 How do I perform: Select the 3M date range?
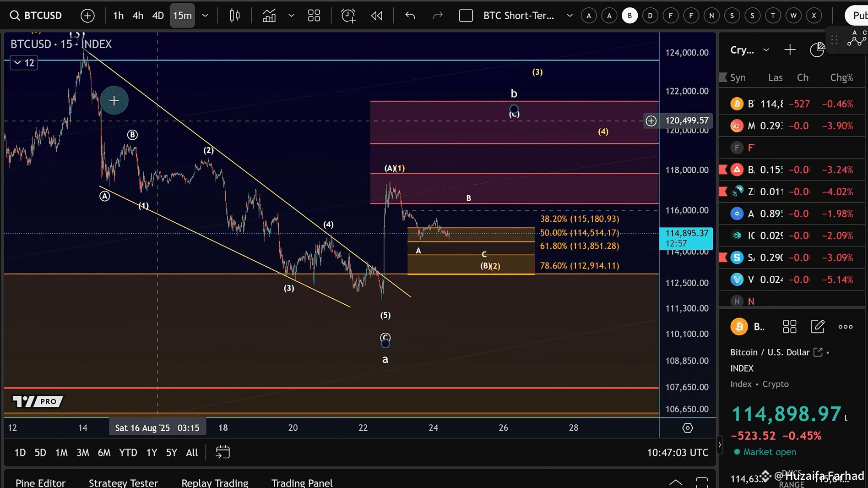click(x=83, y=453)
